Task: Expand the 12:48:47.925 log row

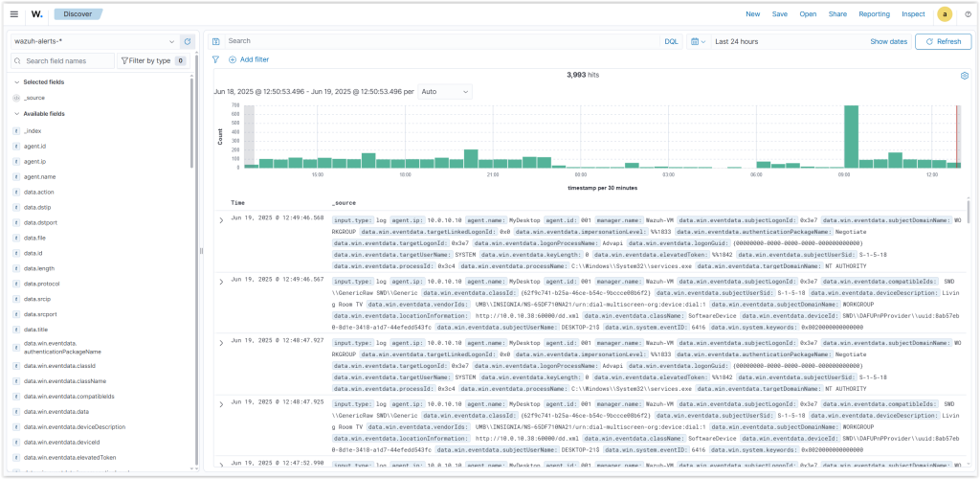Action: coord(221,404)
